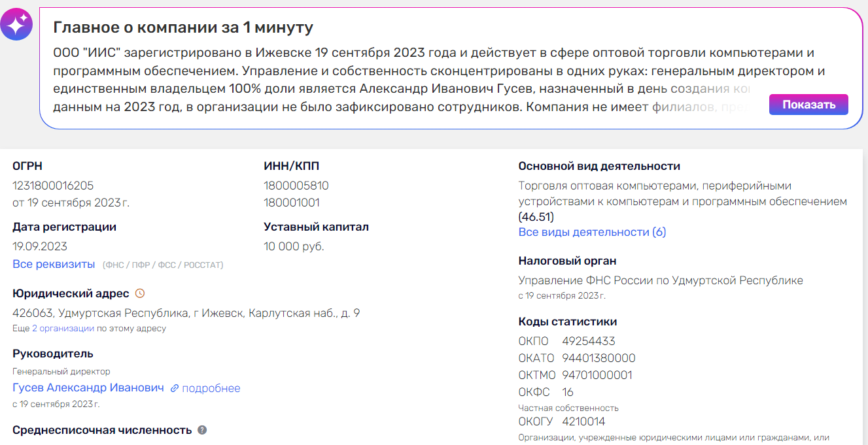Open the question mark hint near Среднесписочная численность
The image size is (868, 445).
click(x=202, y=430)
